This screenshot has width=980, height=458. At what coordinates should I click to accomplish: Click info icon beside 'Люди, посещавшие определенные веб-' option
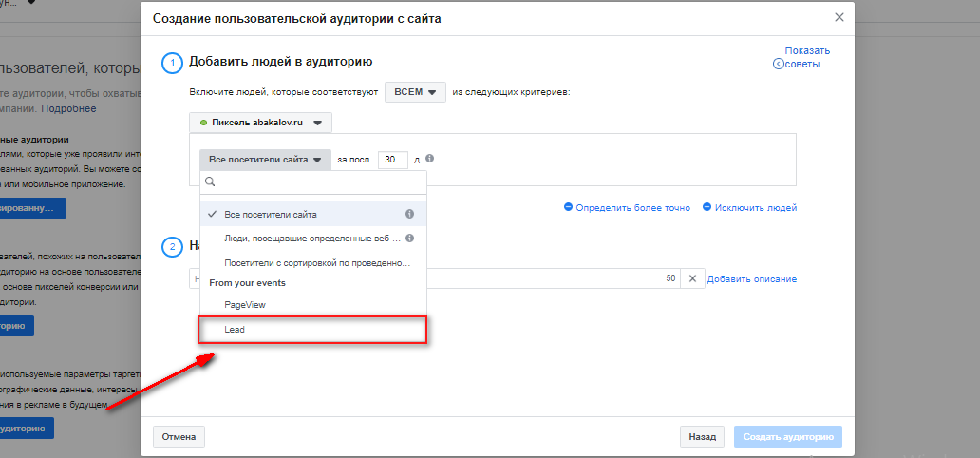click(x=410, y=239)
